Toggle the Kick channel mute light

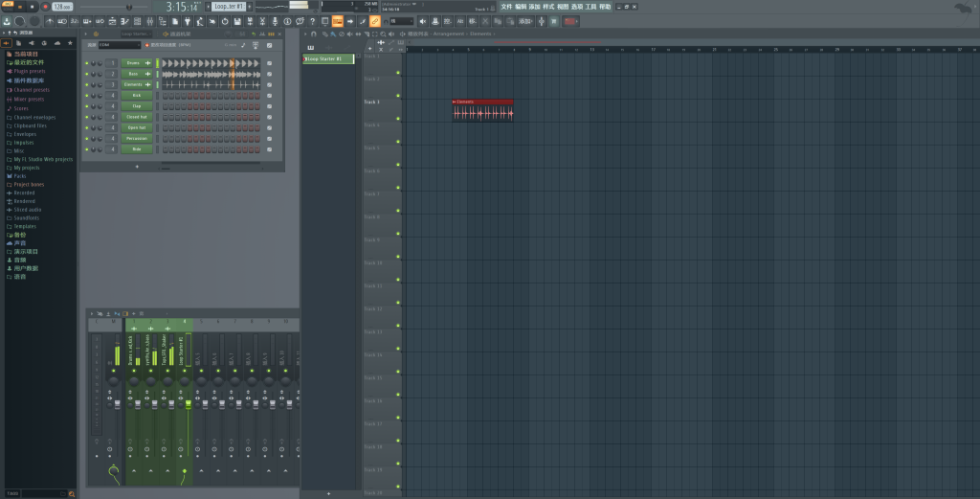tap(86, 96)
